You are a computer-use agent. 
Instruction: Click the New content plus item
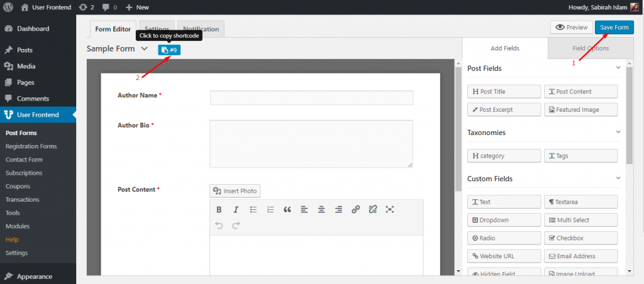pos(137,7)
